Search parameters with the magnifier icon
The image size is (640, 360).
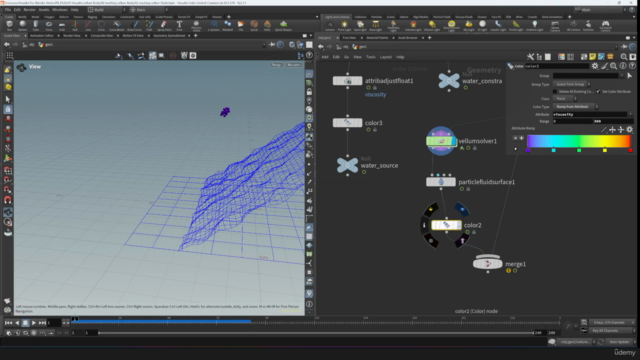pos(613,66)
